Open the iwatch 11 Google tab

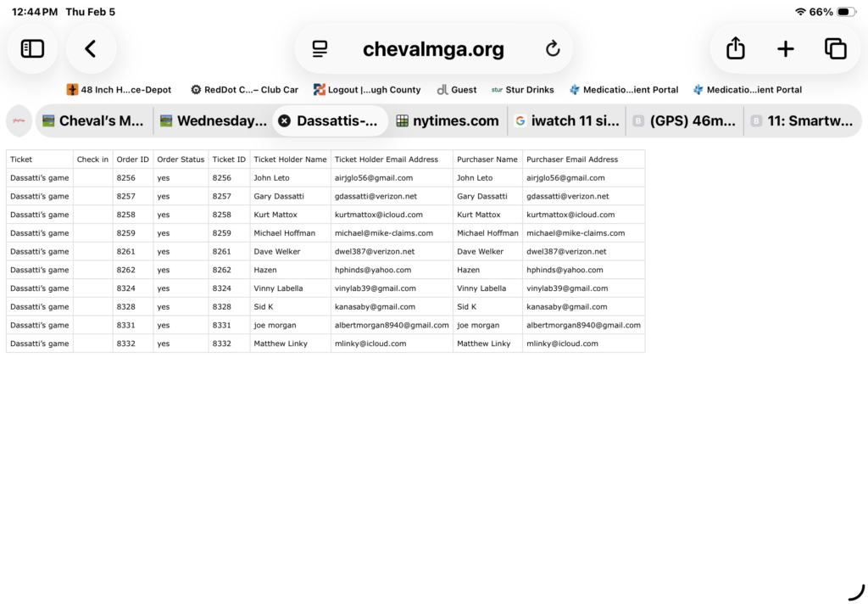(566, 120)
